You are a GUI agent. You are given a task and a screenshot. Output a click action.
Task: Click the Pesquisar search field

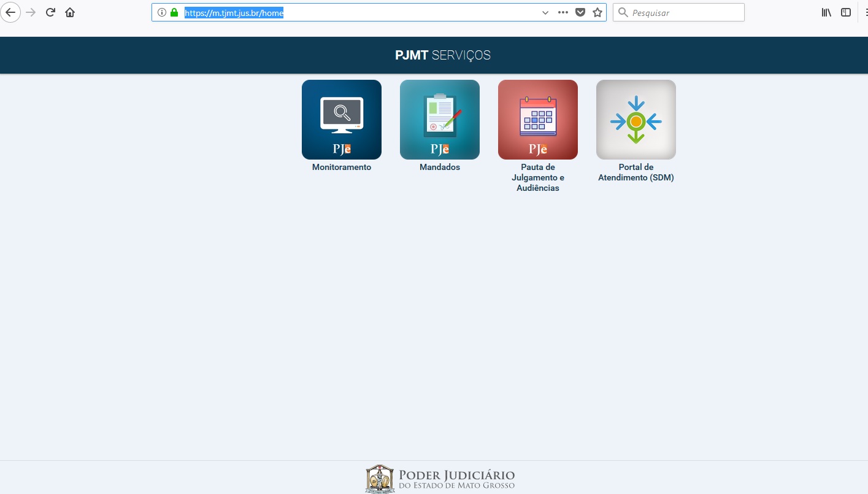(678, 12)
